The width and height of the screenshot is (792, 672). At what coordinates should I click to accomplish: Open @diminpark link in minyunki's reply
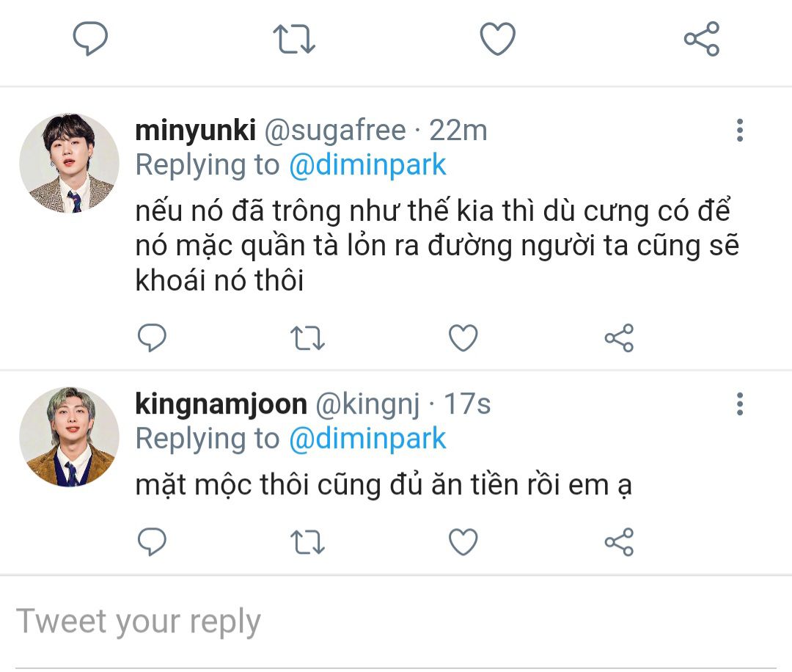pos(367,165)
